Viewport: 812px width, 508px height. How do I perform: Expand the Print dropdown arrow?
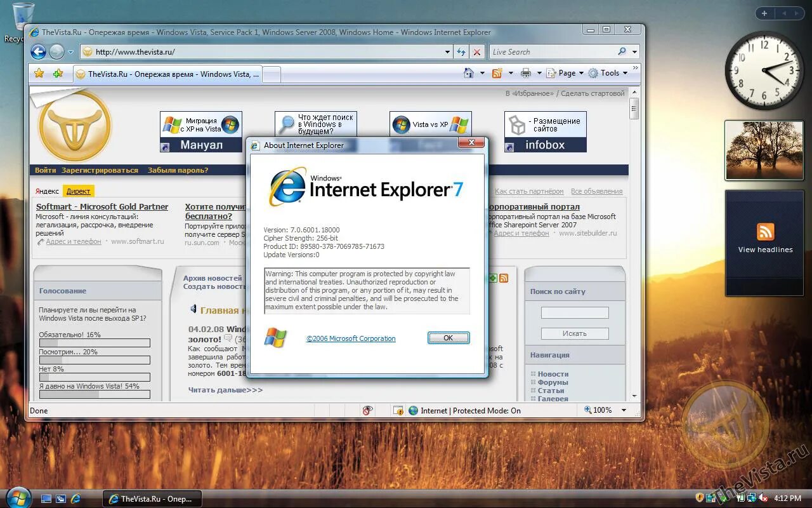click(x=539, y=73)
